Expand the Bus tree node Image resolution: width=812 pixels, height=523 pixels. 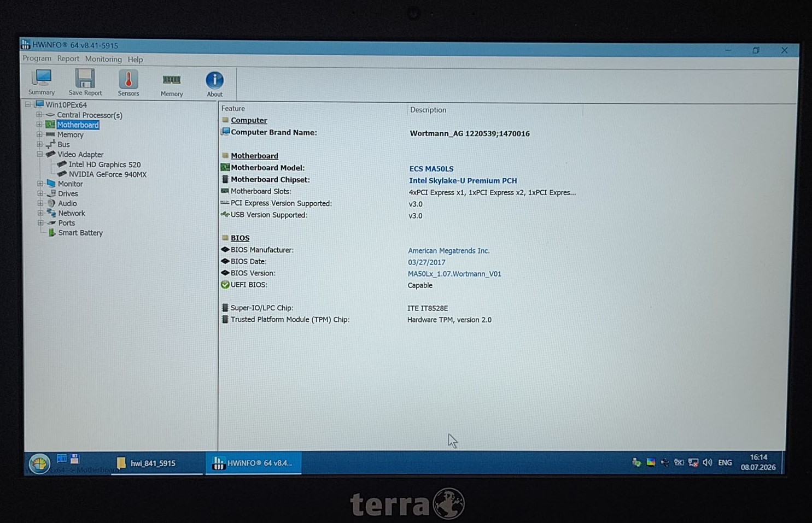click(x=39, y=144)
